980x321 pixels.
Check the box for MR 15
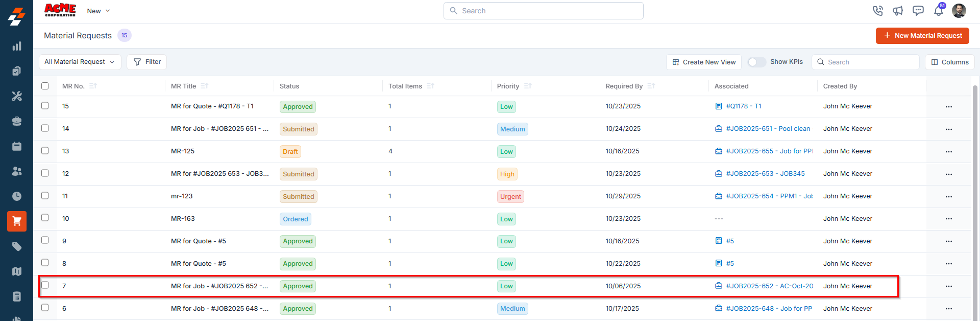pyautogui.click(x=45, y=106)
